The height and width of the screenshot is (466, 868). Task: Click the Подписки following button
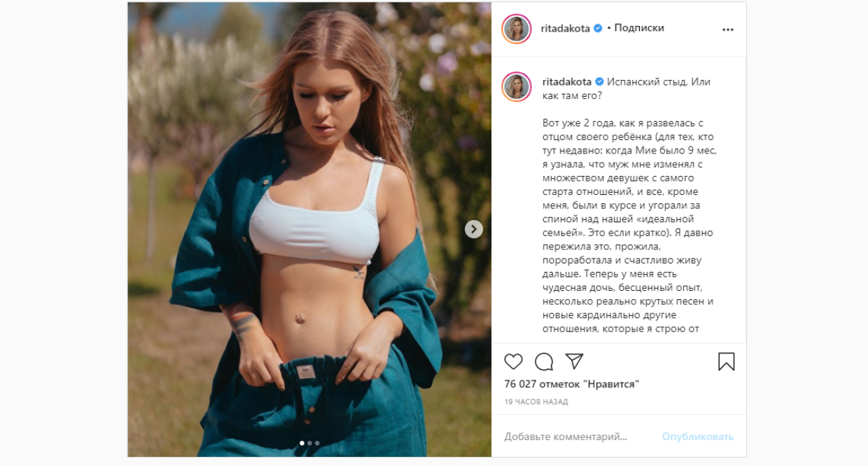pos(639,28)
